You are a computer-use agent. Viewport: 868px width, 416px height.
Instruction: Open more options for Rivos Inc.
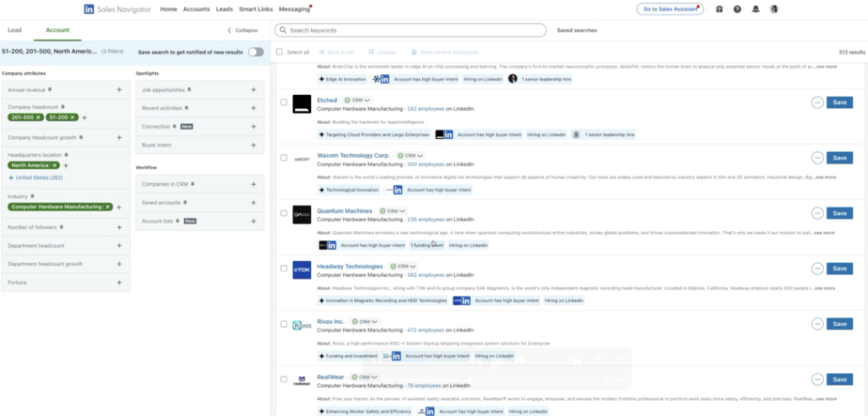click(x=817, y=324)
